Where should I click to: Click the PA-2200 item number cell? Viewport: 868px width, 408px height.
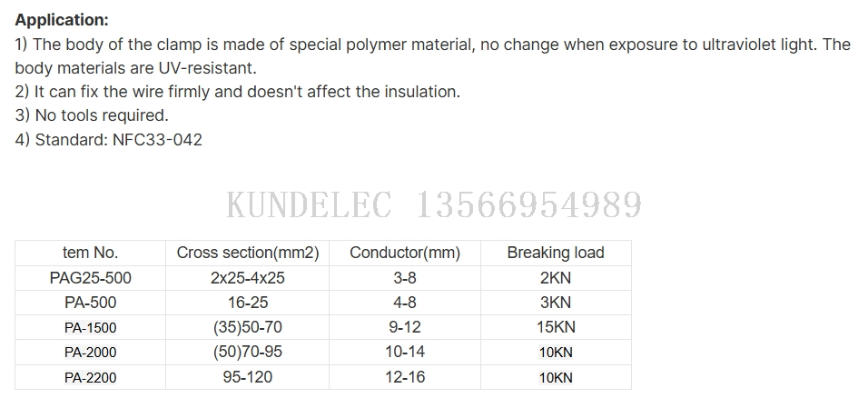(x=90, y=377)
